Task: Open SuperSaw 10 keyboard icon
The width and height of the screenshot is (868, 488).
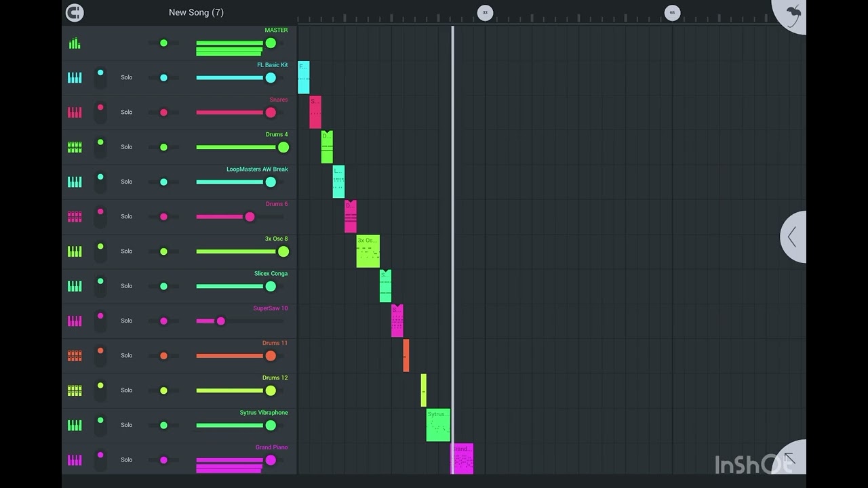Action: point(75,321)
